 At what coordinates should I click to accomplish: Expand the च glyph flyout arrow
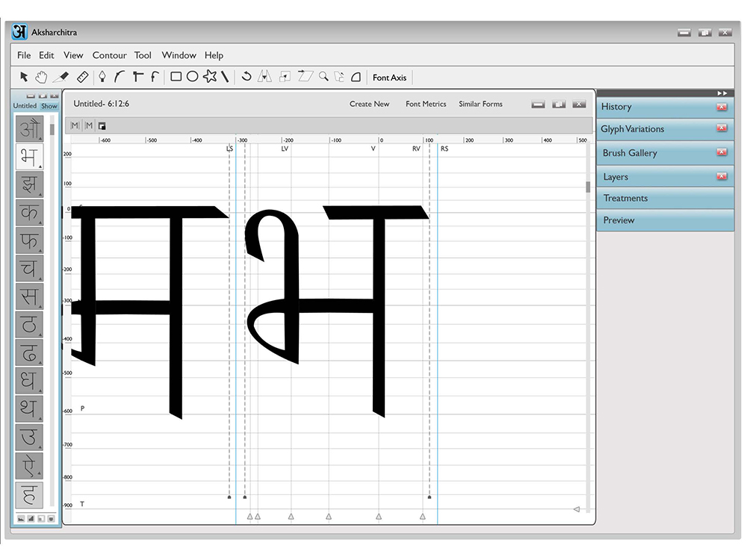pos(40,279)
